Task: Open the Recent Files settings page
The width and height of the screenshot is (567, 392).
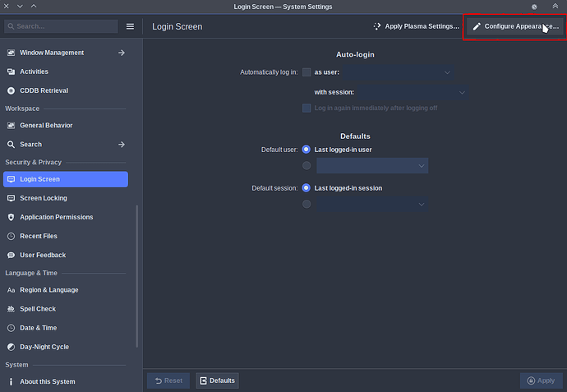Action: 66,236
